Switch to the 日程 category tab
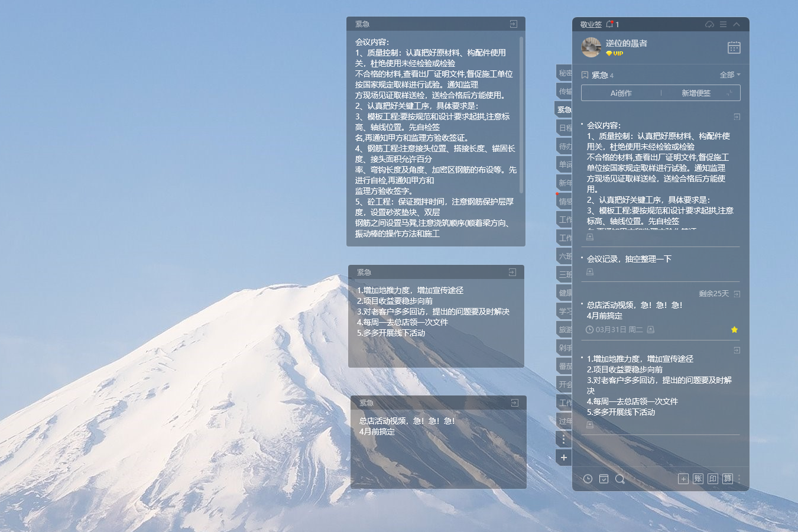 click(x=563, y=127)
